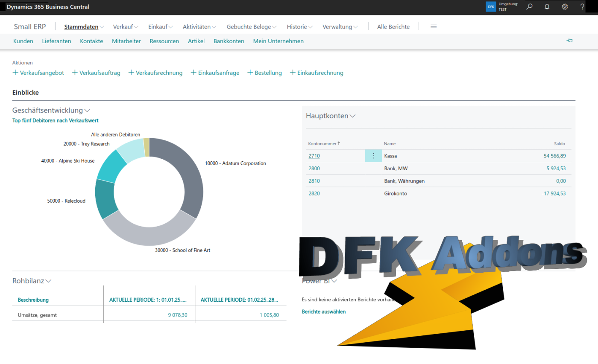This screenshot has width=598, height=364.
Task: Open account number 2710
Action: point(314,156)
